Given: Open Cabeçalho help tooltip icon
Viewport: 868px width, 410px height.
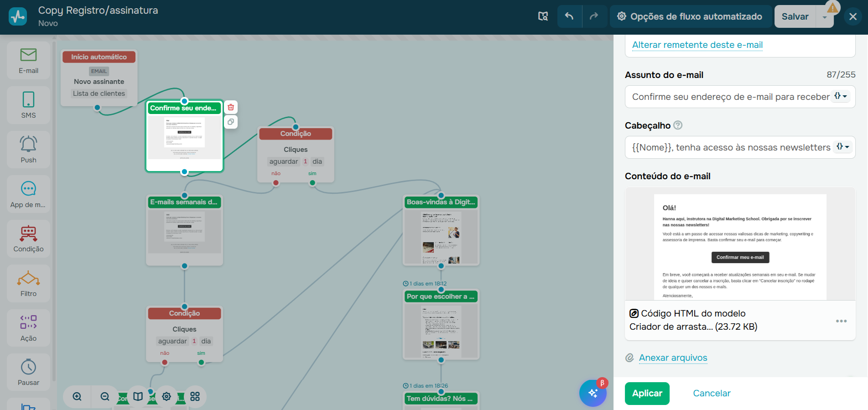Looking at the screenshot, I should (x=678, y=125).
